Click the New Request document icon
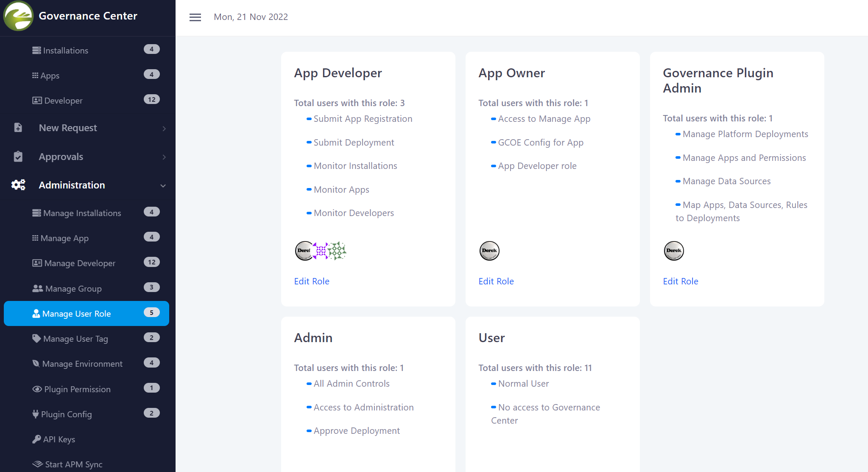Viewport: 868px width, 472px height. tap(18, 128)
